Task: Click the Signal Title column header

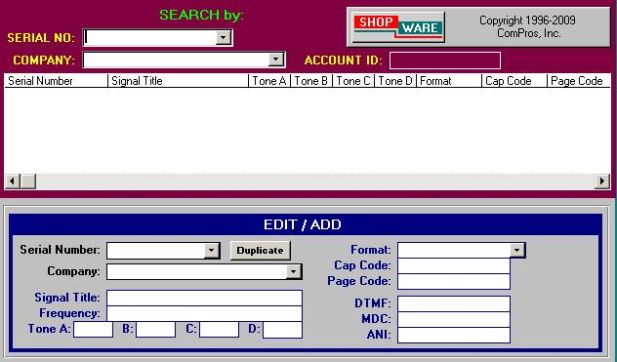Action: pyautogui.click(x=178, y=81)
